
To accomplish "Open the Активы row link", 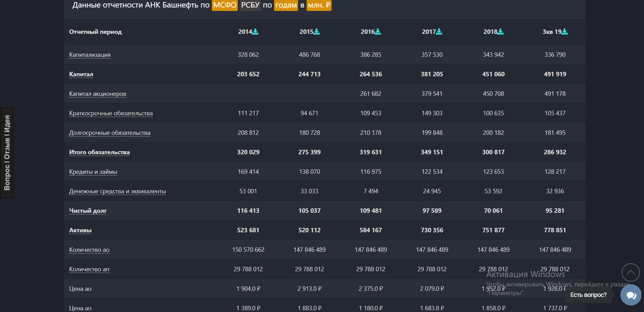I will click(80, 230).
